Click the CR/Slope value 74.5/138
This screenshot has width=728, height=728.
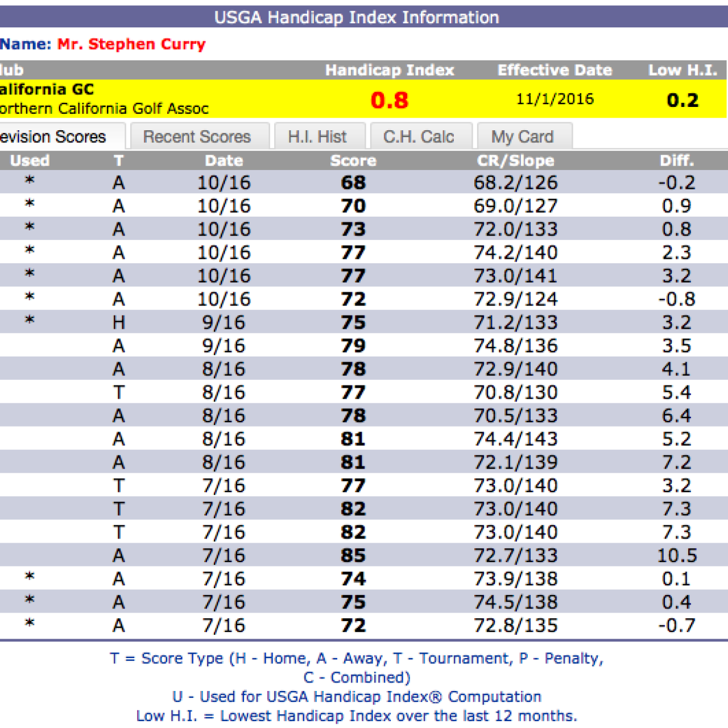(x=515, y=602)
